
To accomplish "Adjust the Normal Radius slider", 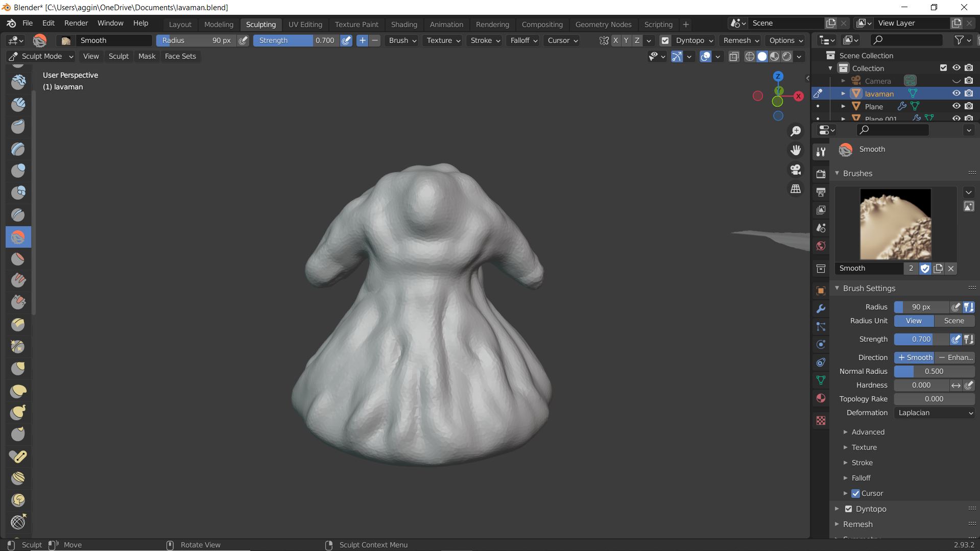I will [934, 371].
